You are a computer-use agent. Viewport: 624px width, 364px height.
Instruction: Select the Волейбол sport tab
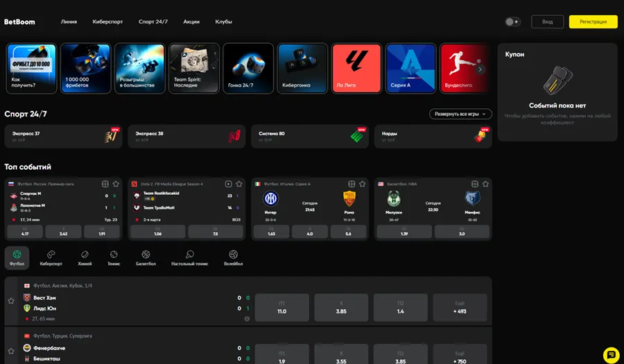click(233, 258)
